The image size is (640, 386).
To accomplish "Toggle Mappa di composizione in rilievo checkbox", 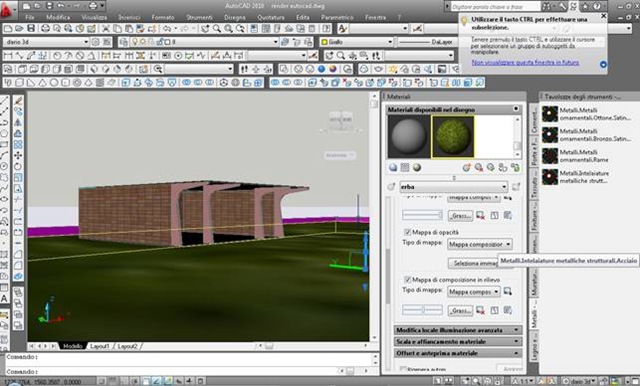I will click(x=407, y=280).
